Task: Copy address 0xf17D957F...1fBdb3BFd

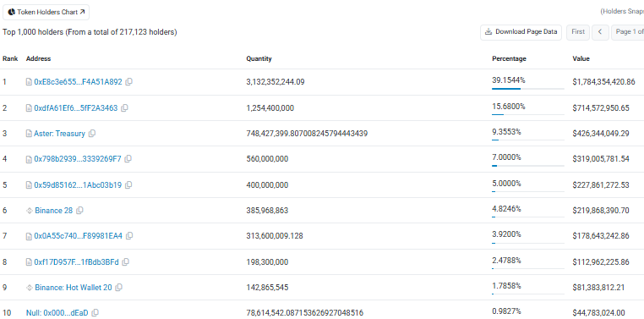Action: click(126, 261)
